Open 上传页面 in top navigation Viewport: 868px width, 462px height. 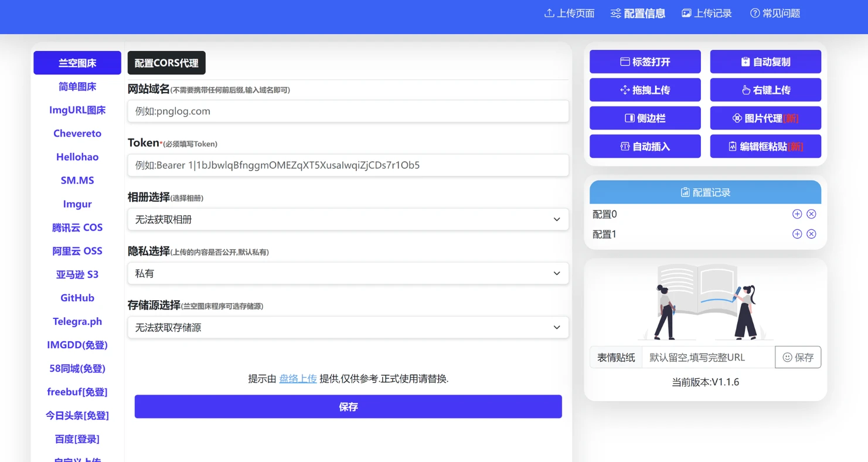569,13
